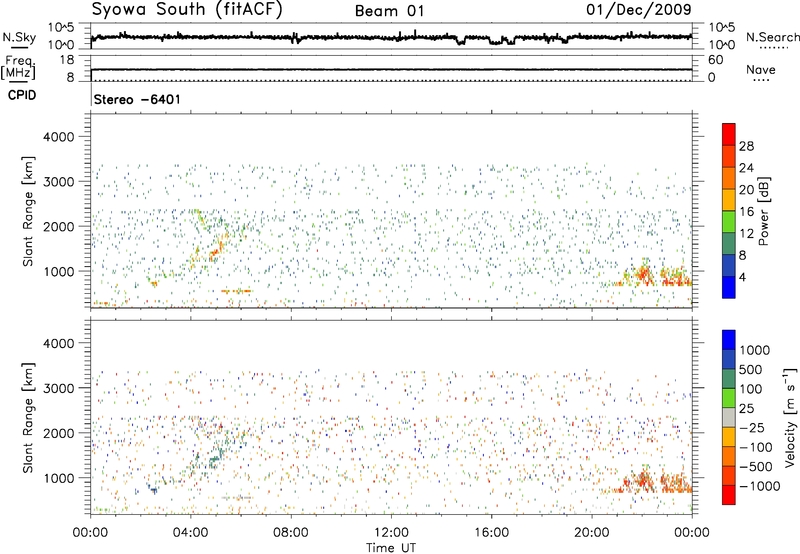Viewport: 800px width, 554px height.
Task: Click the date '01/Dec/2009'
Action: pyautogui.click(x=639, y=10)
